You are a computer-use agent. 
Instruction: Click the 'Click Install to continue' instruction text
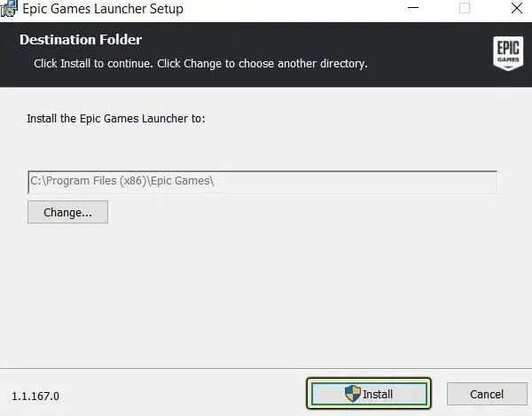coord(93,64)
